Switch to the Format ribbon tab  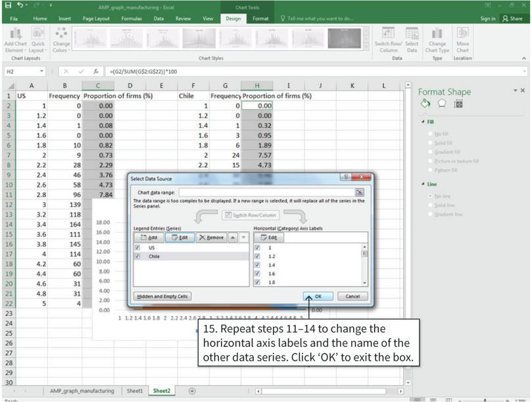(260, 18)
